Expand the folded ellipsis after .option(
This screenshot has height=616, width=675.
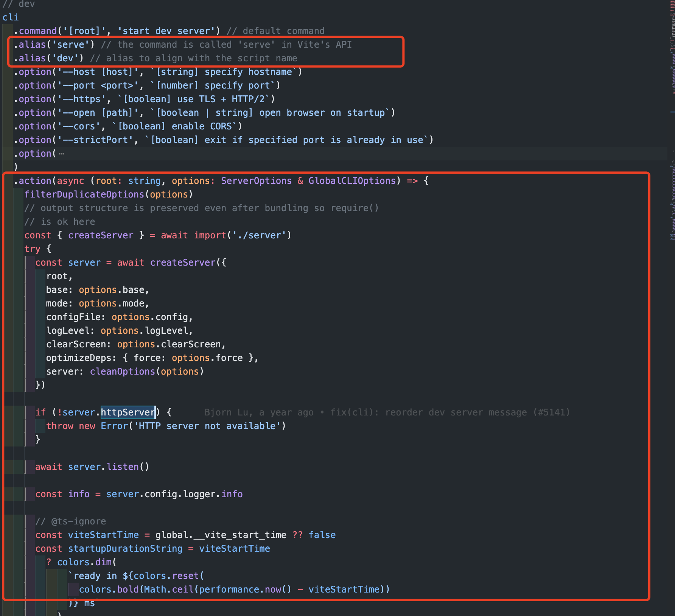coord(62,154)
